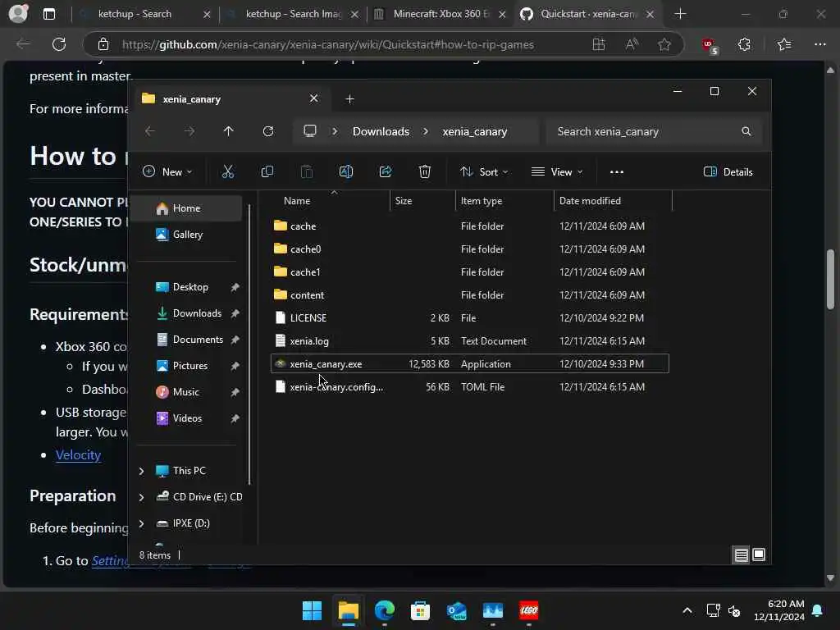Switch to Minecraft: Xbox 360 browser tab
Viewport: 840px width, 630px height.
[x=441, y=14]
